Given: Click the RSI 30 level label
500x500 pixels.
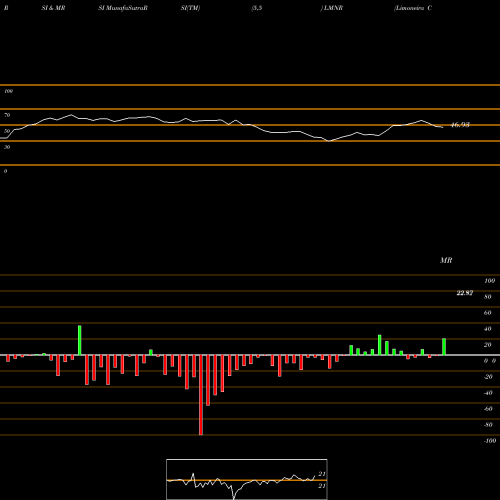Looking at the screenshot, I should pyautogui.click(x=7, y=147).
